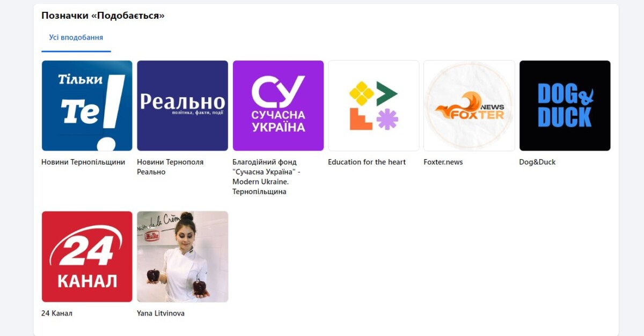Click the Foxter.news page name link
This screenshot has width=644, height=336.
click(x=443, y=162)
